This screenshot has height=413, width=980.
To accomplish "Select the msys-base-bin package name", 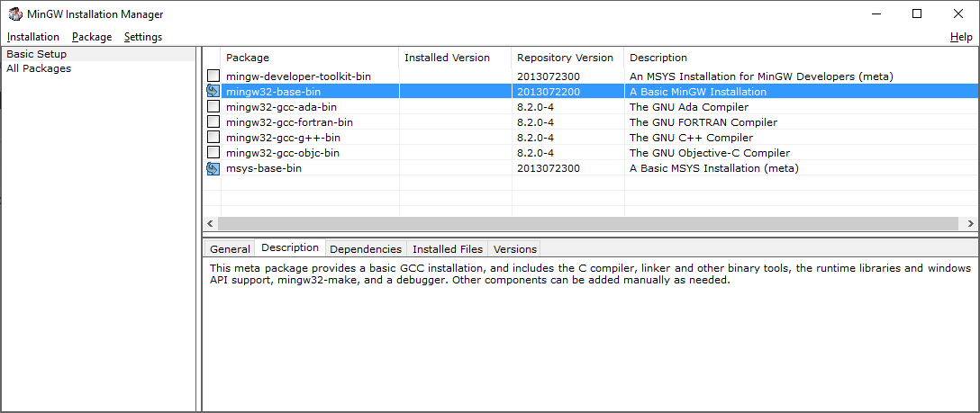I will (265, 168).
